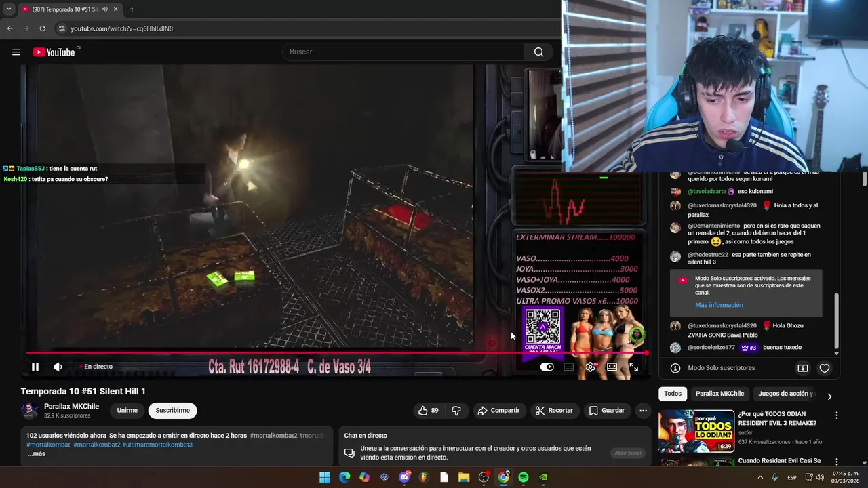Image resolution: width=868 pixels, height=488 pixels.
Task: Mute the tab via speaker icon
Action: tap(104, 9)
